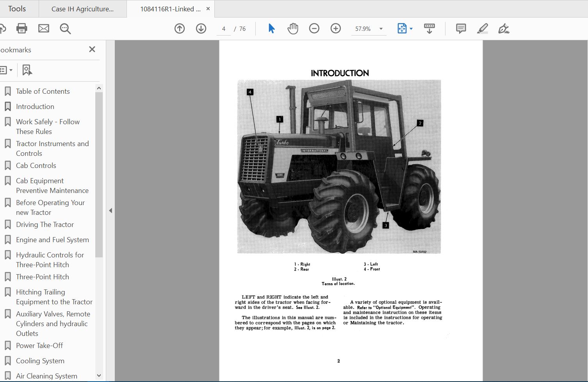The height and width of the screenshot is (382, 588).
Task: Click the Bookmarks panel title
Action: point(16,50)
